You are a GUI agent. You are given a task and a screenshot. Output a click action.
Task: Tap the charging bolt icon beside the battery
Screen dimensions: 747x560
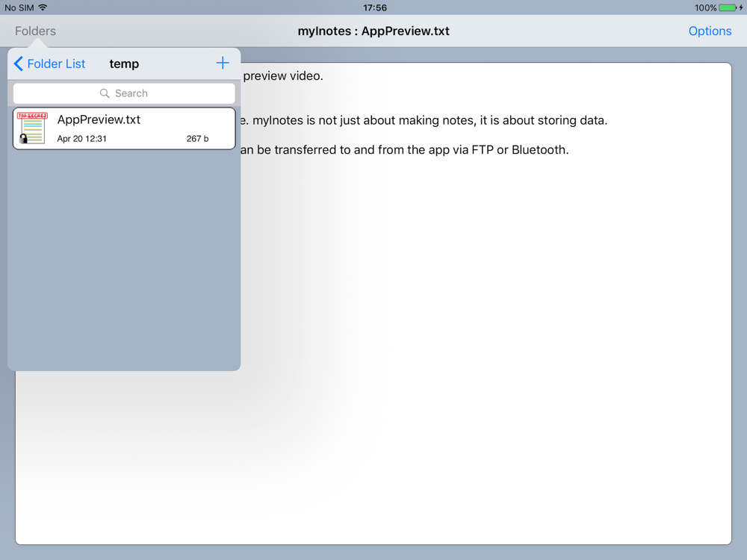coord(741,7)
